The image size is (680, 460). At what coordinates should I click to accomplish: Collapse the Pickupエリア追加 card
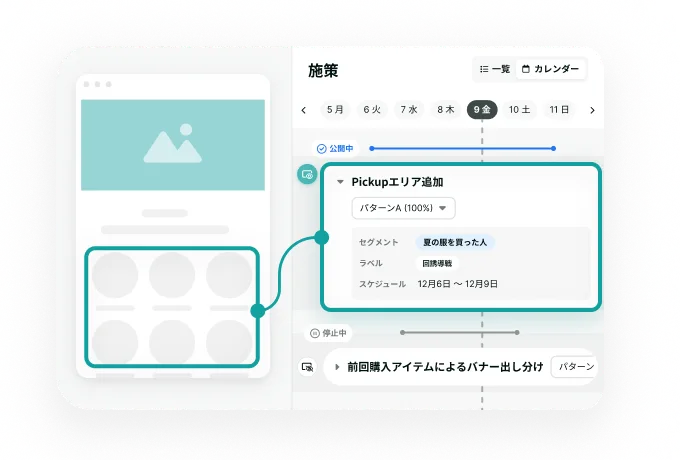click(340, 182)
